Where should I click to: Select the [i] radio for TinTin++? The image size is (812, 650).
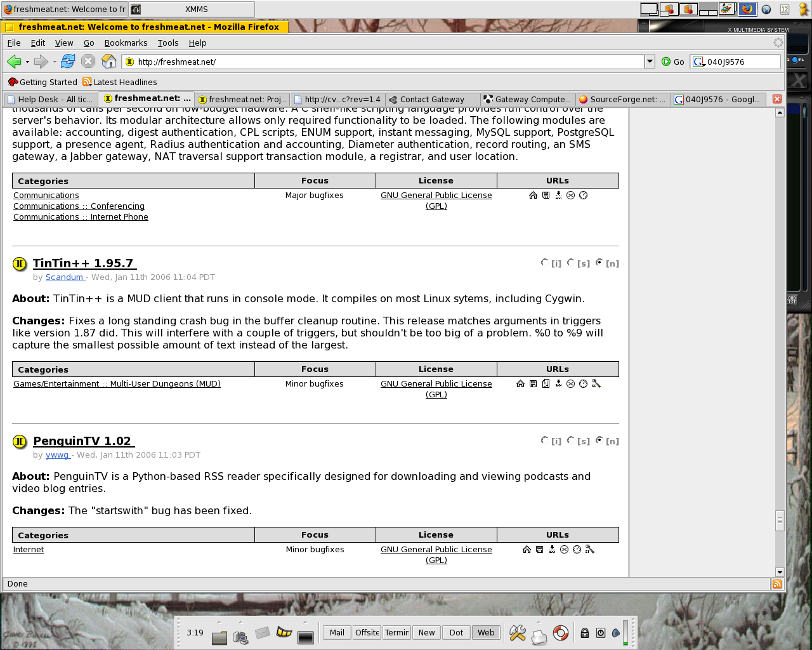pyautogui.click(x=544, y=263)
